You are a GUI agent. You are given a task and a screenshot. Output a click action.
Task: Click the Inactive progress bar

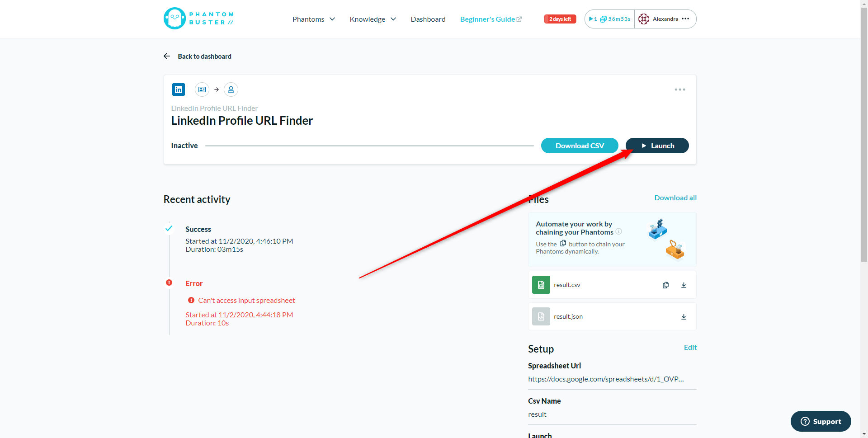(x=369, y=146)
